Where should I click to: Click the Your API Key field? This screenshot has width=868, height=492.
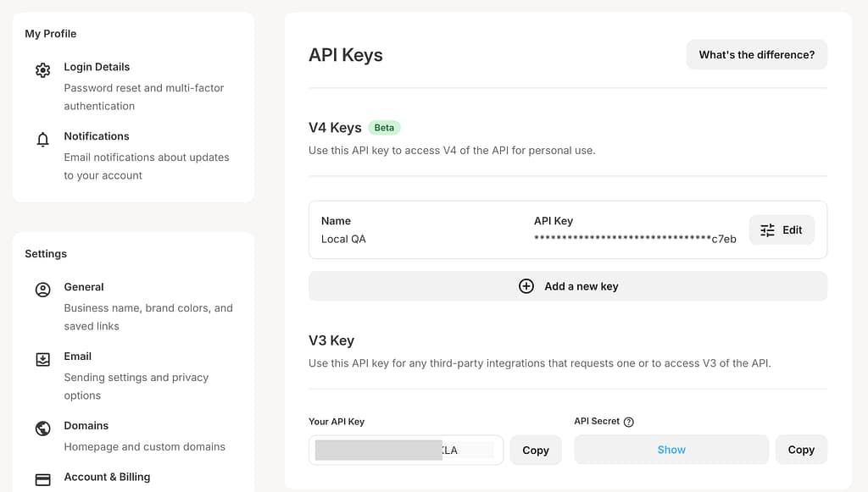(405, 451)
